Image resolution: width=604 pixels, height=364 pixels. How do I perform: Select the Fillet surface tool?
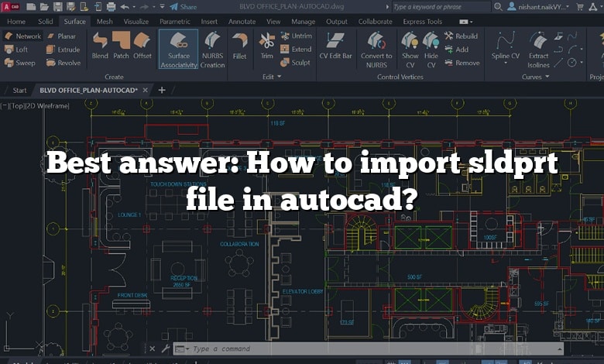[x=239, y=46]
